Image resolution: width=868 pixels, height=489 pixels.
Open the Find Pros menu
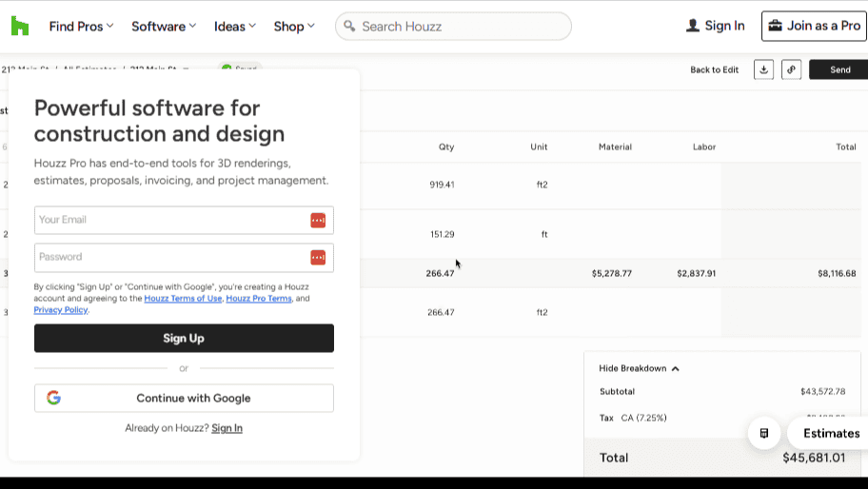pos(82,26)
